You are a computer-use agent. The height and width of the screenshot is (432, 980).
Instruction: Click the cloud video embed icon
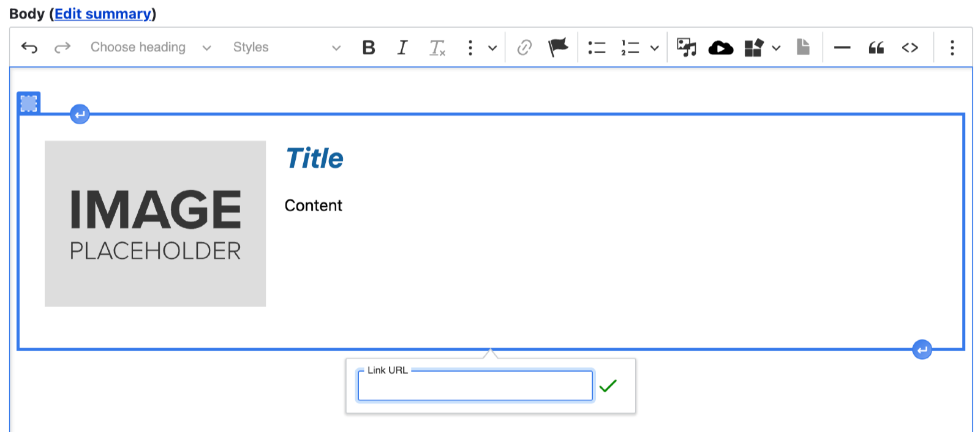tap(721, 48)
